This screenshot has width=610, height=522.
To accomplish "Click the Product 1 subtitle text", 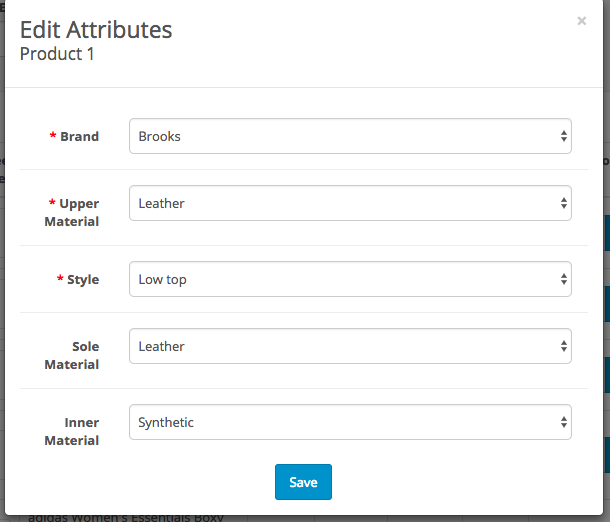I will click(x=57, y=54).
